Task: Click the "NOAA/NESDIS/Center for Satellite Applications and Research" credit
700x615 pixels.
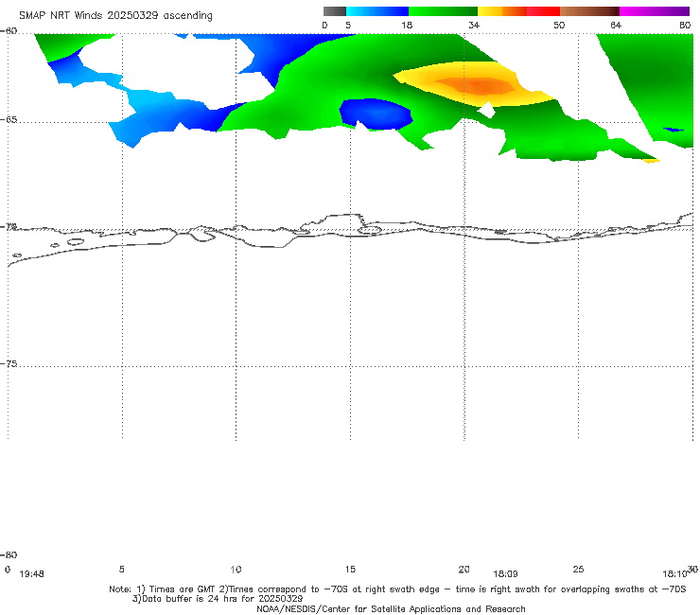Action: pos(391,608)
